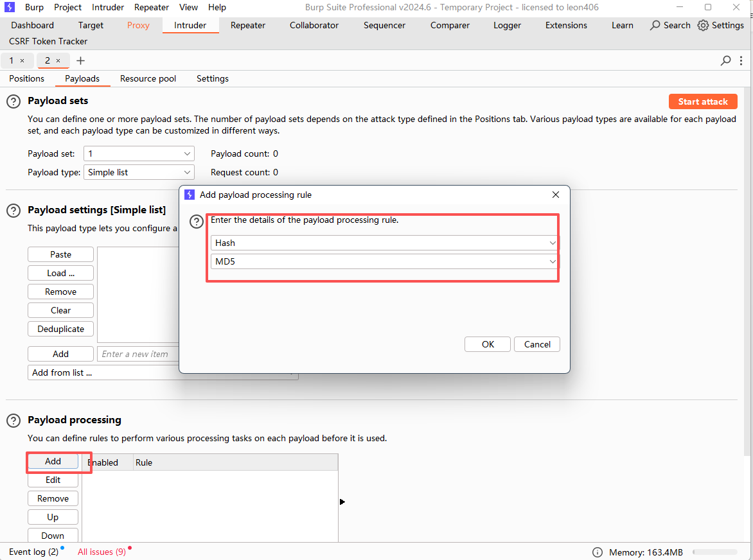Click the memory usage bar

[x=714, y=552]
